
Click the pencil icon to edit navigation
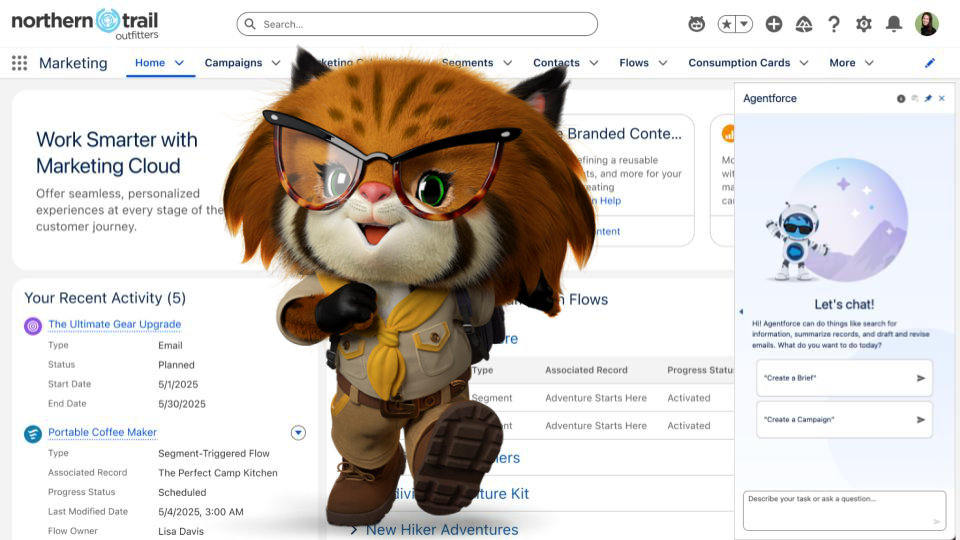[x=930, y=62]
